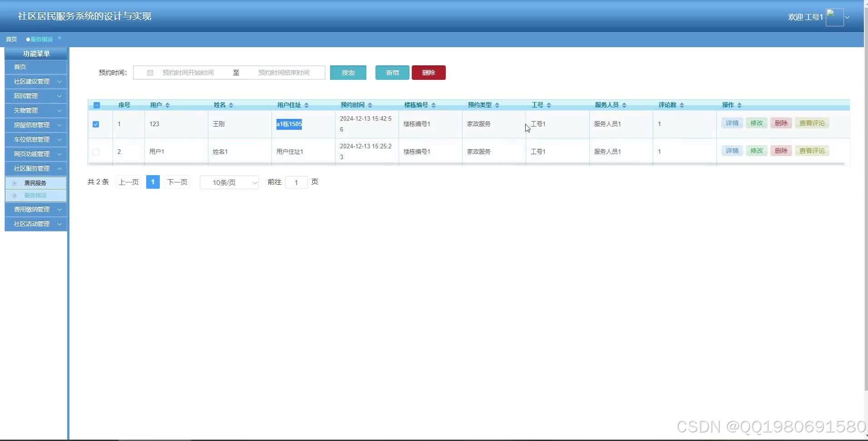Check the row 2 checkbox for 用户1
Image resolution: width=868 pixels, height=441 pixels.
point(96,152)
